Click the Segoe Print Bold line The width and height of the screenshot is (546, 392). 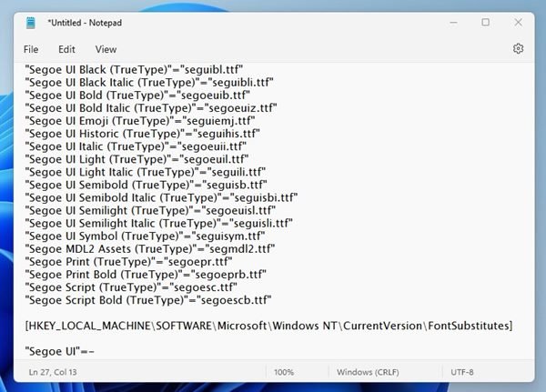146,275
